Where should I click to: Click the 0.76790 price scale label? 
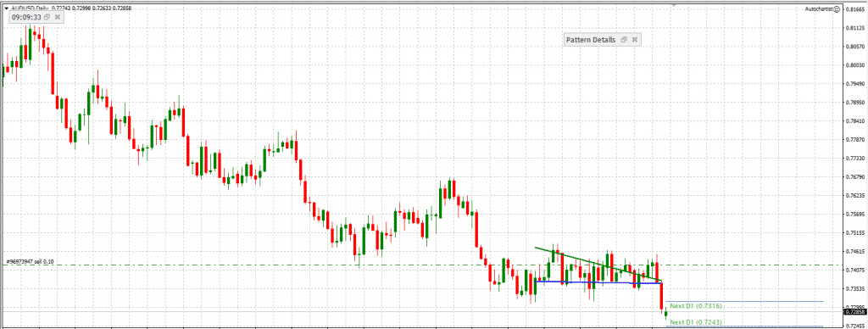click(856, 177)
